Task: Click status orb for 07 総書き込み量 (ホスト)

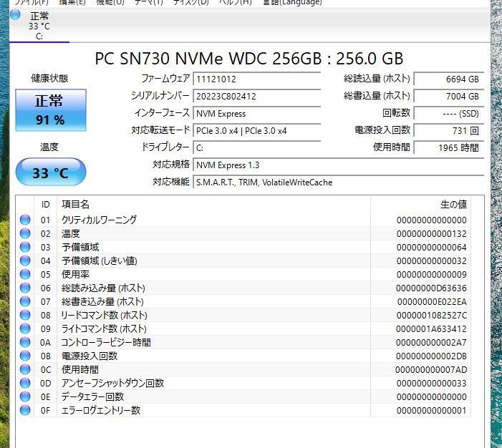Action: coord(25,301)
